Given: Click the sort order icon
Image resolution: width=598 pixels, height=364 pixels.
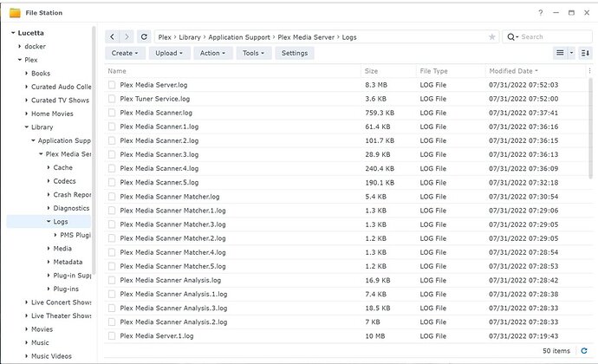Looking at the screenshot, I should point(585,53).
